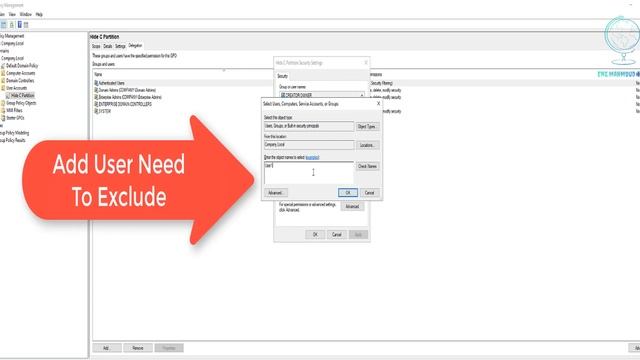This screenshot has width=640, height=360.
Task: Open the View menu
Action: (x=12, y=14)
